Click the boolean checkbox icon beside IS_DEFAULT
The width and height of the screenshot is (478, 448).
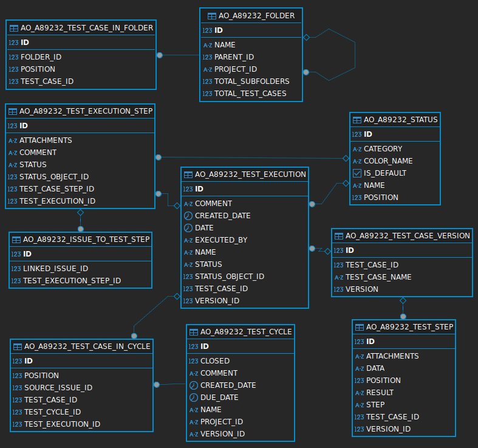pos(357,173)
